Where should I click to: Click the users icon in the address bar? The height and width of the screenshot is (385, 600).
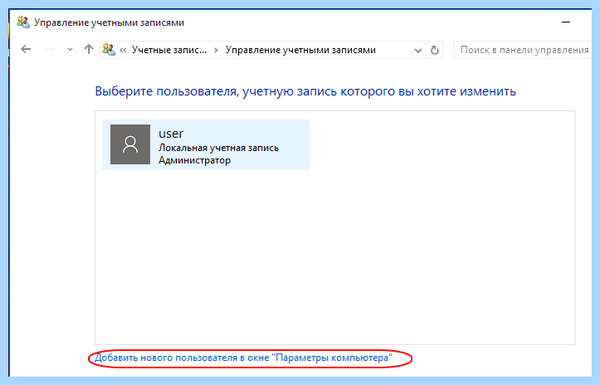click(x=109, y=50)
